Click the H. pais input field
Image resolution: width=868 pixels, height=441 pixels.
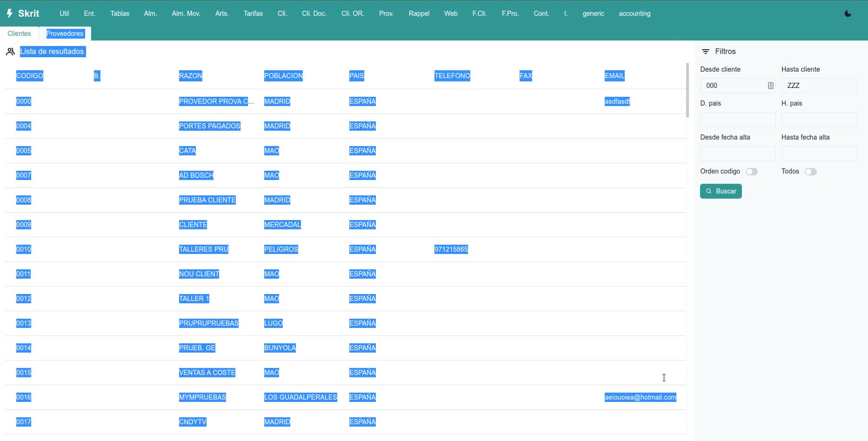[819, 120]
